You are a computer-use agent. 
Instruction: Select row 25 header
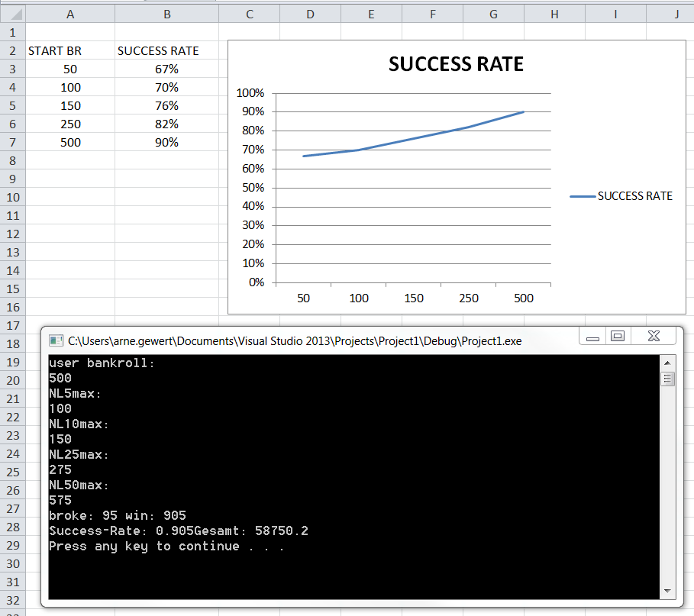13,472
